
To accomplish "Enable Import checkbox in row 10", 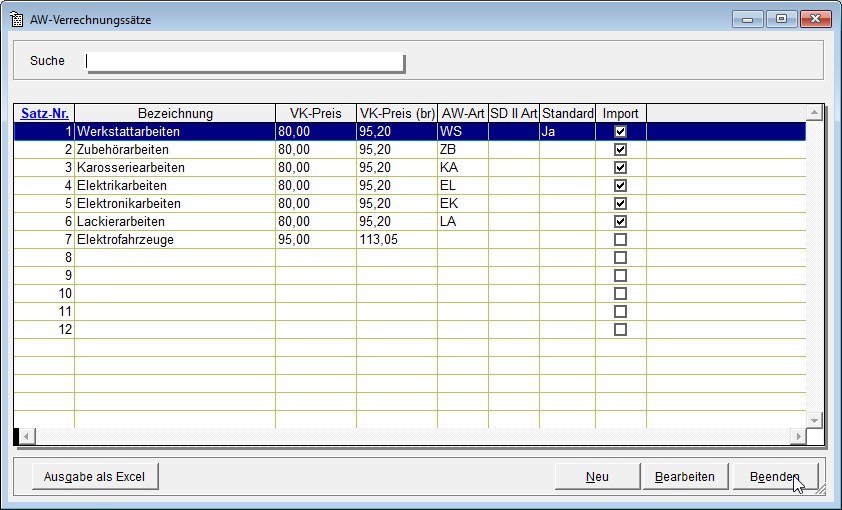I will (x=620, y=293).
